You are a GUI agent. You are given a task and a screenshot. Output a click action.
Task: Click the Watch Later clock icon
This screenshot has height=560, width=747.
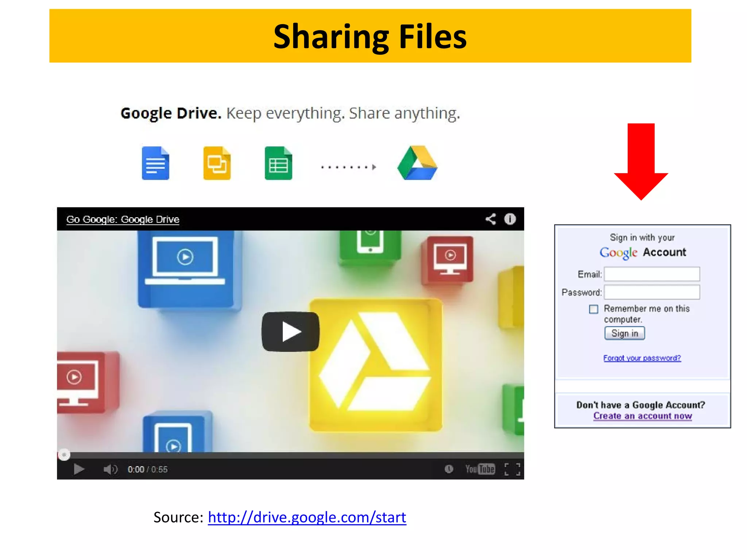coord(449,469)
